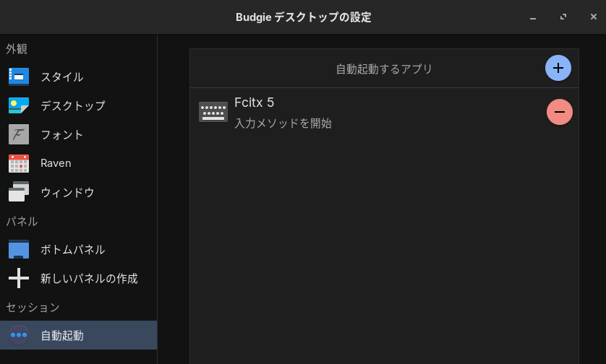Click the ウィンドウ stacked windows icon
The width and height of the screenshot is (606, 364).
[19, 192]
